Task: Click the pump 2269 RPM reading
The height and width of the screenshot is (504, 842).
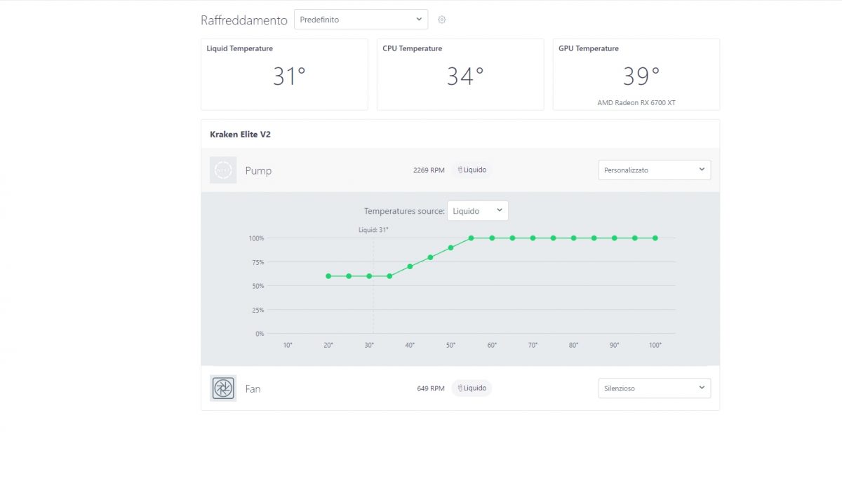Action: (429, 170)
